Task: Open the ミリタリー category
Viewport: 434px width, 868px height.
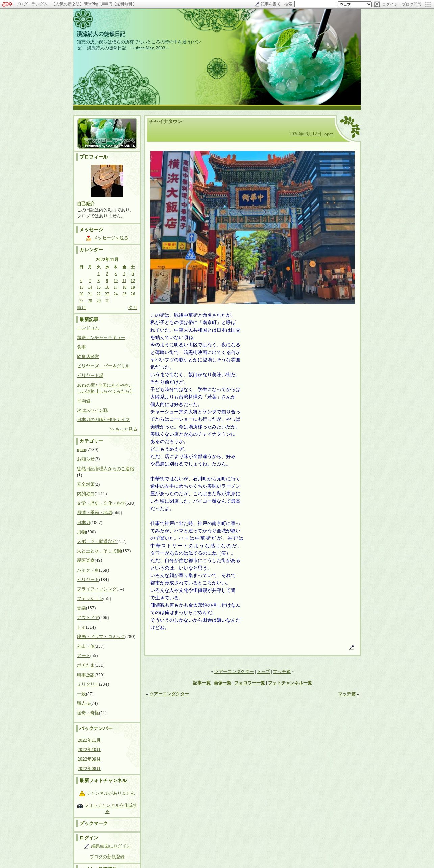Action: (88, 684)
